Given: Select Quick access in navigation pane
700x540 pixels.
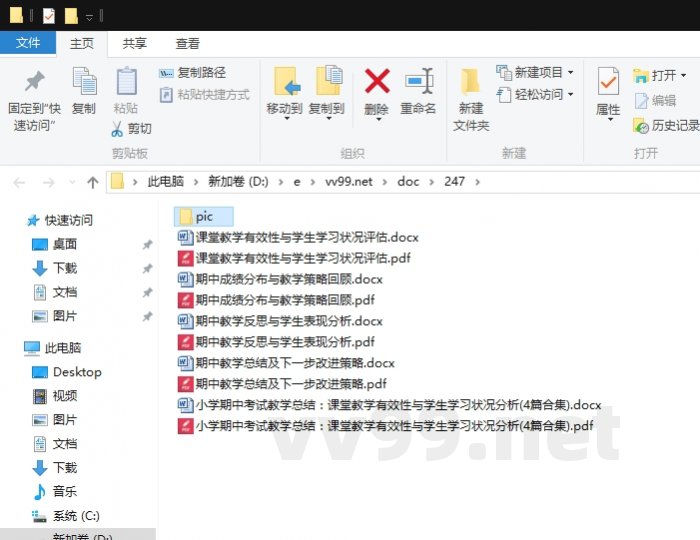Looking at the screenshot, I should point(60,220).
